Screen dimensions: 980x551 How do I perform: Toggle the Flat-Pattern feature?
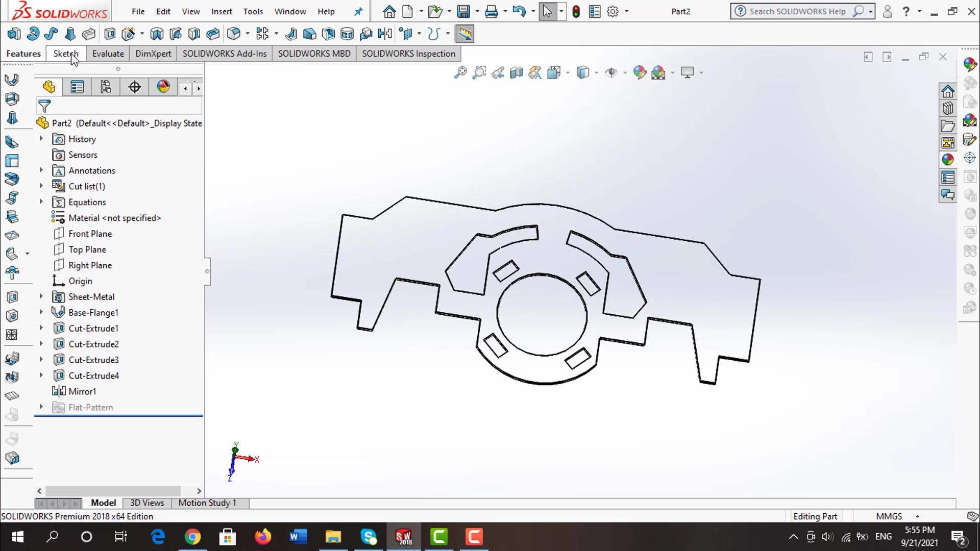pos(90,407)
